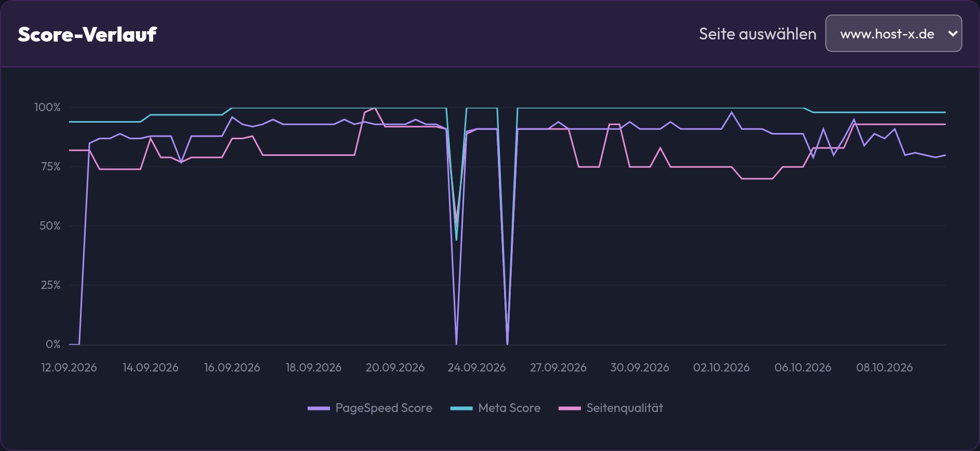The width and height of the screenshot is (980, 451).
Task: Click the 25% axis label
Action: pyautogui.click(x=50, y=285)
